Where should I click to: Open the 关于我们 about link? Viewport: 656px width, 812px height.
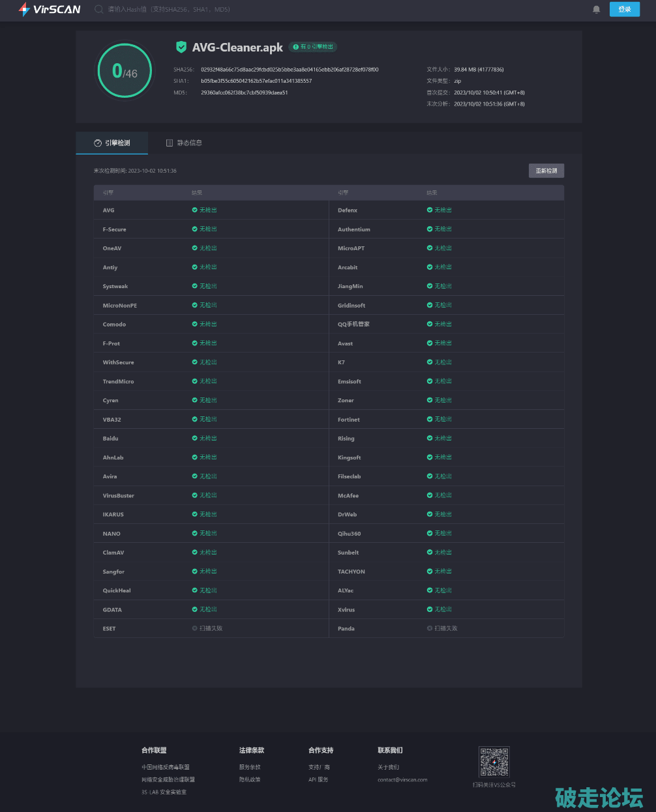(388, 767)
